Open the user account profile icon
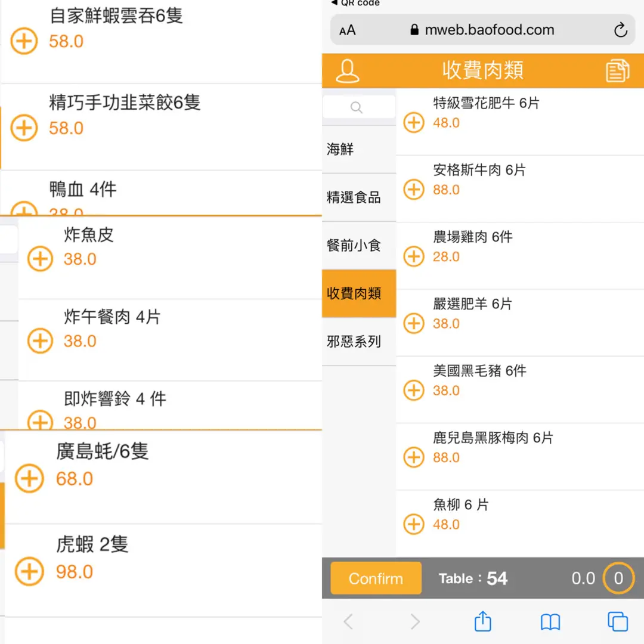644x644 pixels. click(348, 71)
